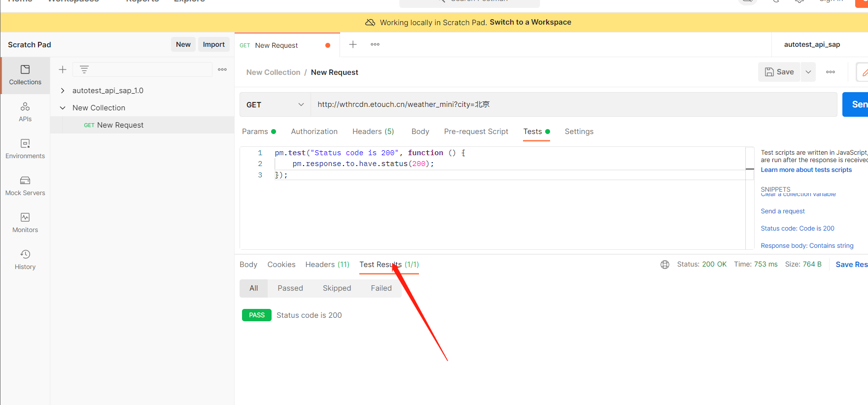Viewport: 868px width, 405px height.
Task: Switch to the Params tab
Action: pos(259,132)
